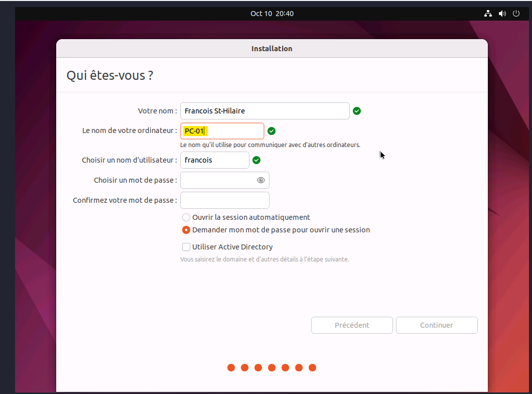Click the last orange progress dot
This screenshot has width=532, height=394.
point(312,368)
